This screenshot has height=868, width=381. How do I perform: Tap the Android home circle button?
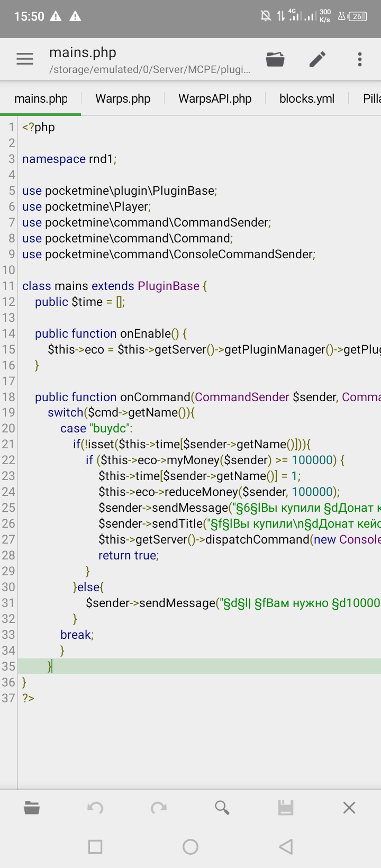190,847
